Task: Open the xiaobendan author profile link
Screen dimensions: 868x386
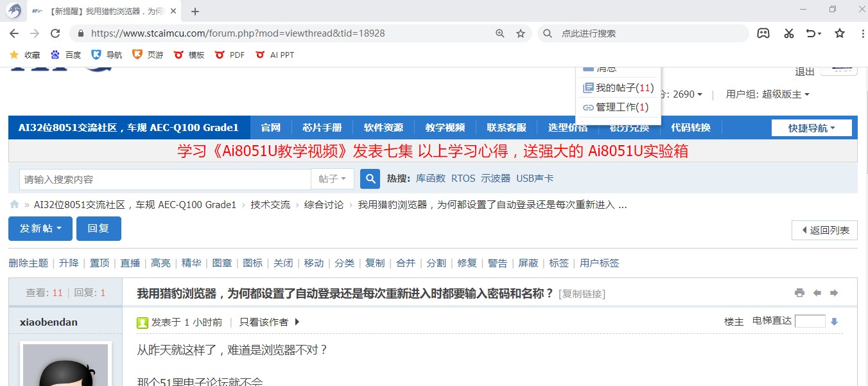Action: 49,322
